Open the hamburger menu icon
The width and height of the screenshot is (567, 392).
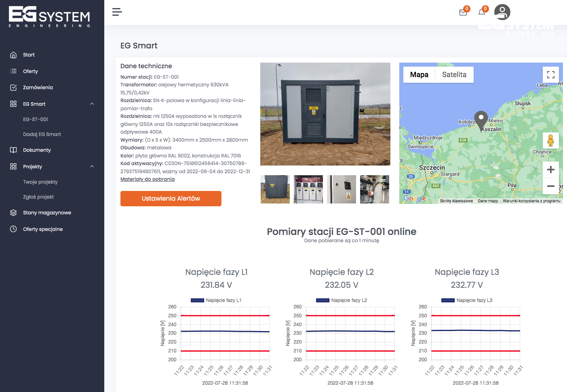(x=117, y=12)
